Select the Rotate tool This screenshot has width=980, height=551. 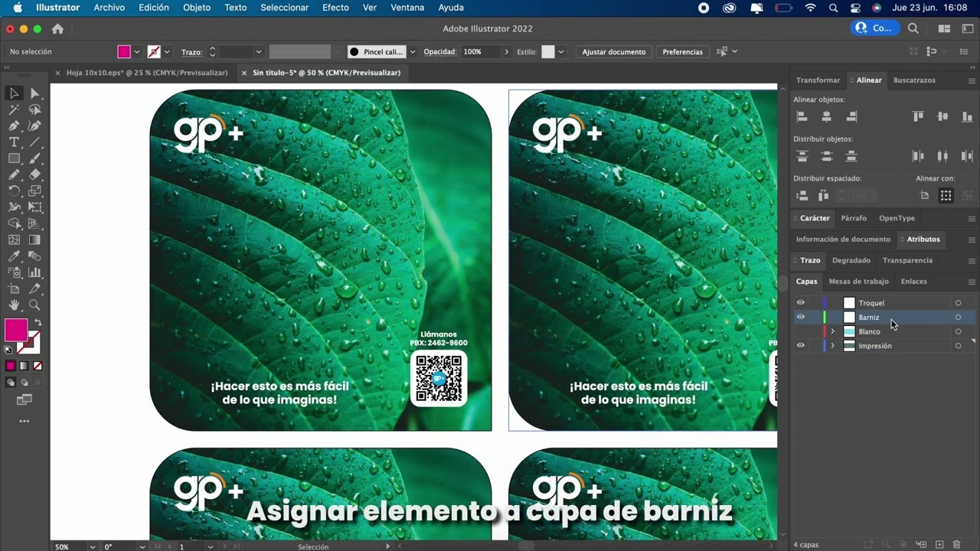14,191
